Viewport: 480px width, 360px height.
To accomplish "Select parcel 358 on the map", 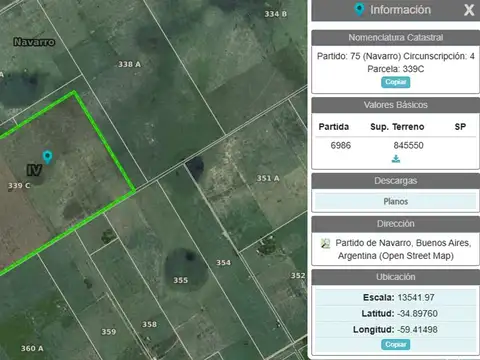I will coord(149,324).
